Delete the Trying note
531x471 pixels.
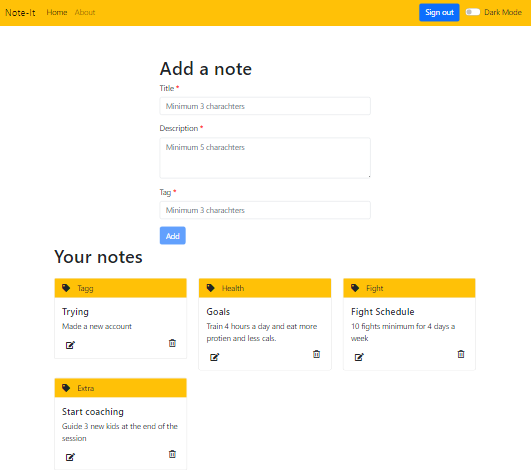(x=172, y=343)
